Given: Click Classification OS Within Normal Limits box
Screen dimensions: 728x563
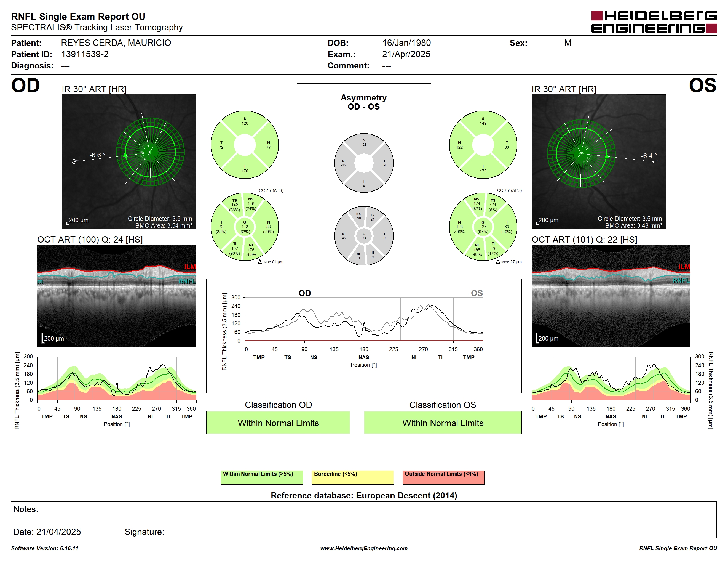Looking at the screenshot, I should [443, 422].
